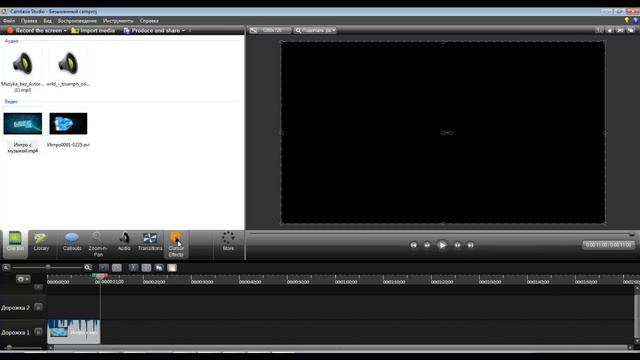The image size is (640, 360).
Task: Open the Вид menu
Action: (x=48, y=21)
